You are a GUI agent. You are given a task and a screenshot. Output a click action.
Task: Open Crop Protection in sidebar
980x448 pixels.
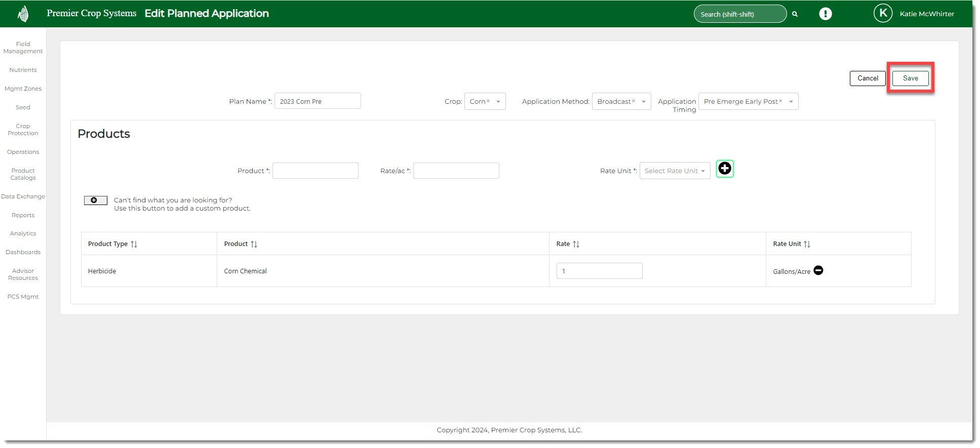point(23,130)
